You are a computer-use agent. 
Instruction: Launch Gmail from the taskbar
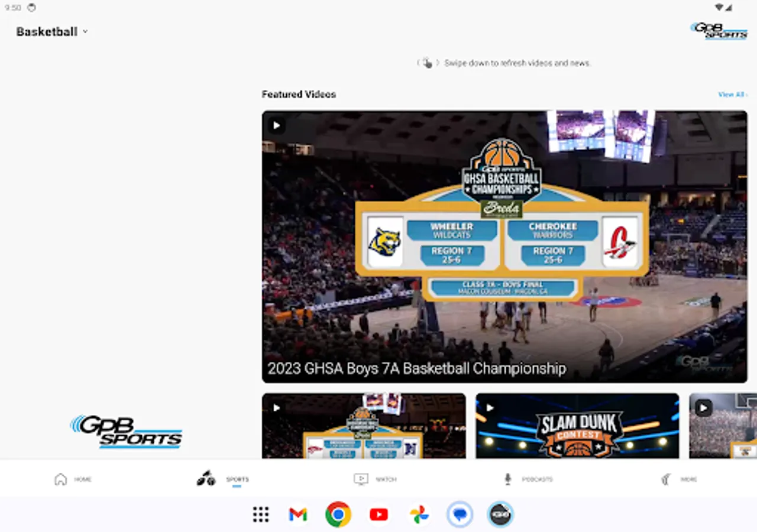pyautogui.click(x=298, y=514)
